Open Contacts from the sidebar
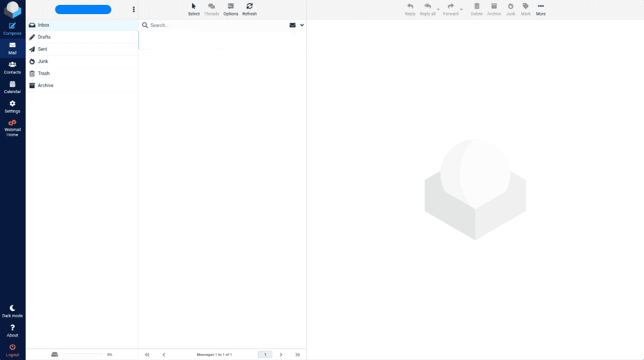Image resolution: width=644 pixels, height=360 pixels. point(12,67)
